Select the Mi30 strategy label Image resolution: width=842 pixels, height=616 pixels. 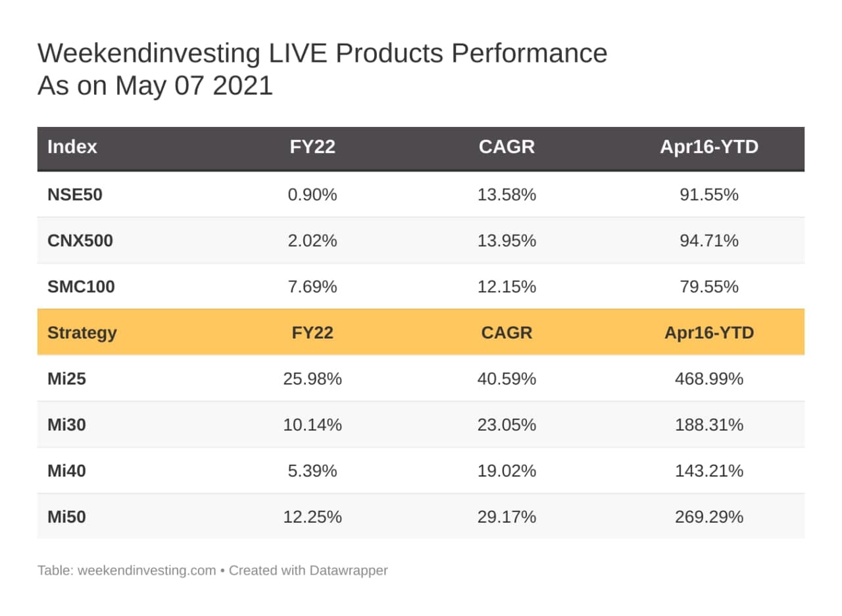point(66,425)
